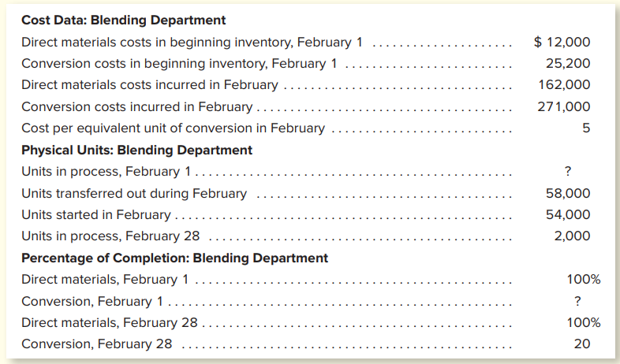Select the $12,000 direct materials value
The image size is (620, 364).
(562, 42)
